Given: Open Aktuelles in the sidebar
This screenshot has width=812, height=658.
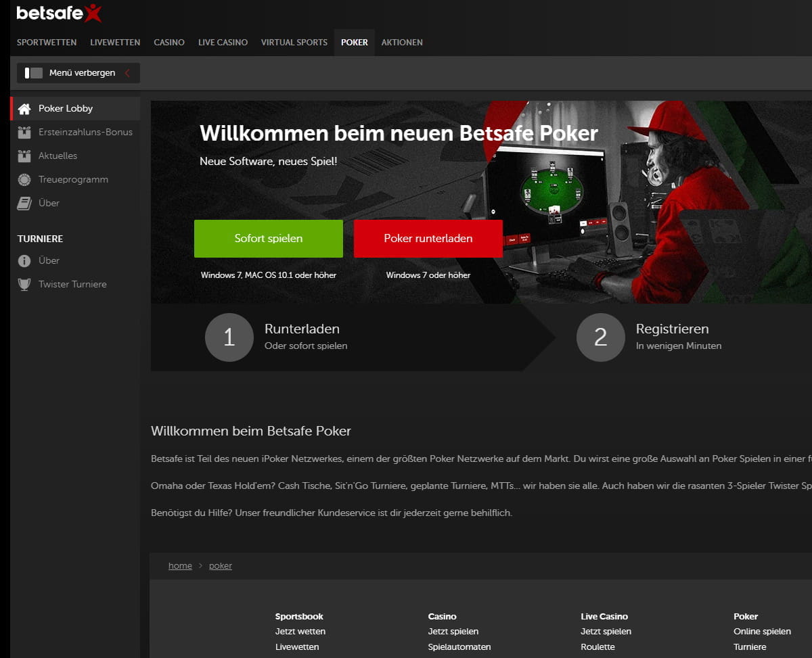Looking at the screenshot, I should [x=58, y=156].
